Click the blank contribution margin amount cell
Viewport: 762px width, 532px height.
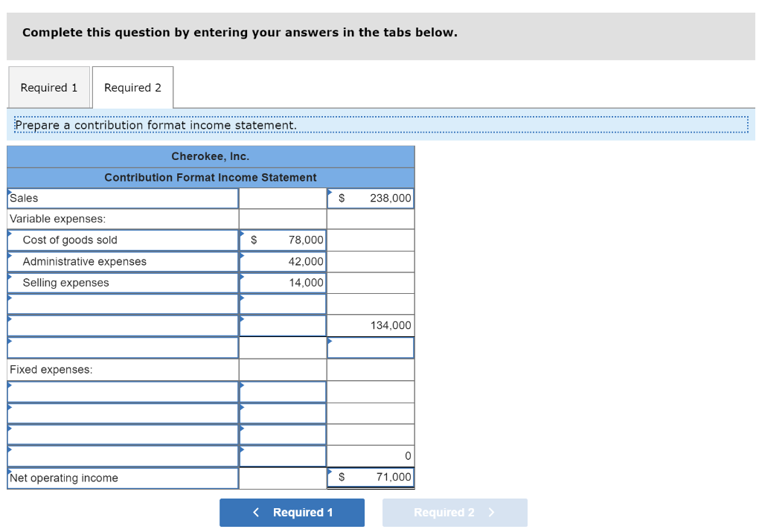370,347
